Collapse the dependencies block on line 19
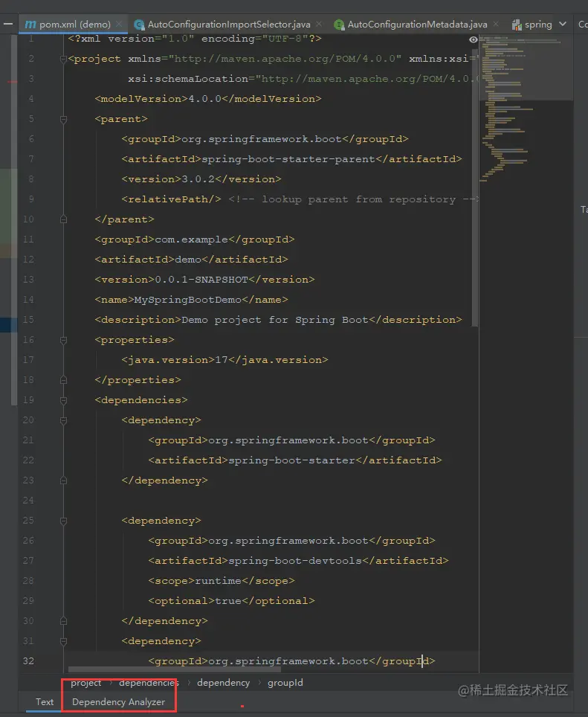The image size is (588, 717). [63, 401]
